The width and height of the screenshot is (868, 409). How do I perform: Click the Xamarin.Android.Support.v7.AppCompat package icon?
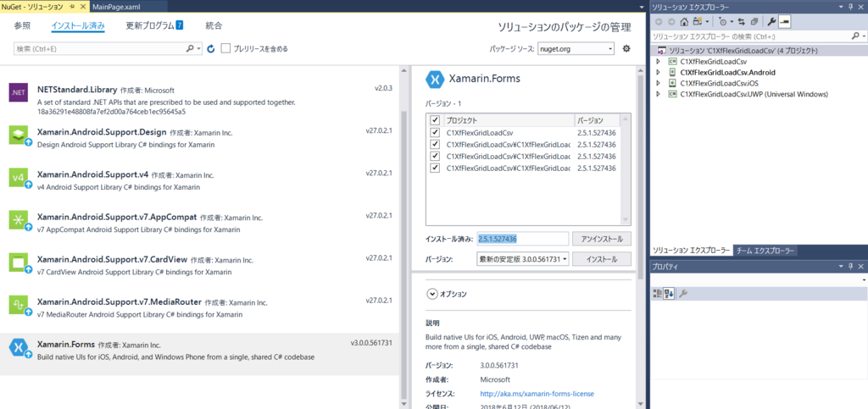[x=19, y=220]
